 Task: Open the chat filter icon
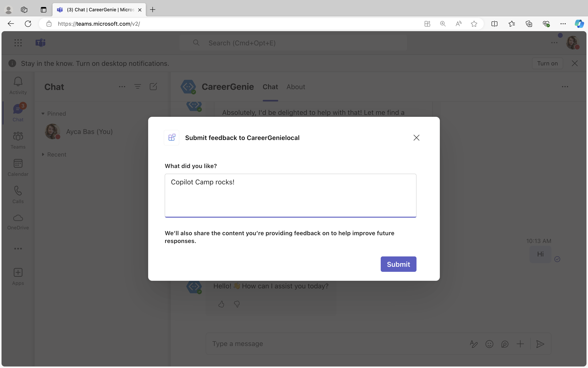pos(137,87)
